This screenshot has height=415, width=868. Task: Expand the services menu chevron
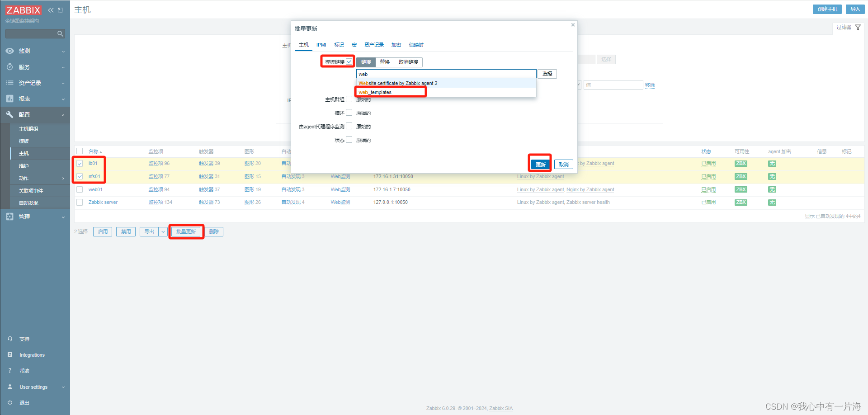63,67
